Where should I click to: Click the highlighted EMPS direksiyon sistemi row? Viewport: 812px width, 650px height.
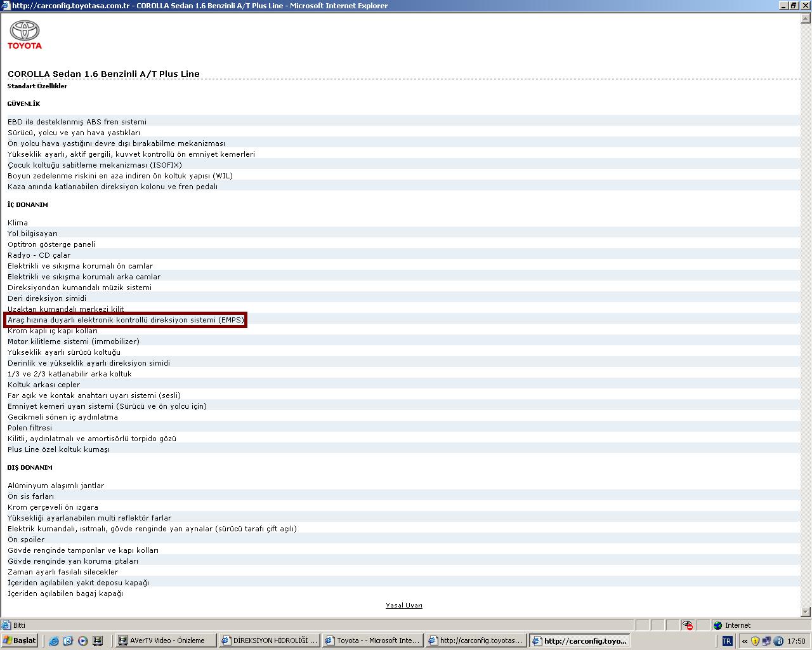click(126, 320)
